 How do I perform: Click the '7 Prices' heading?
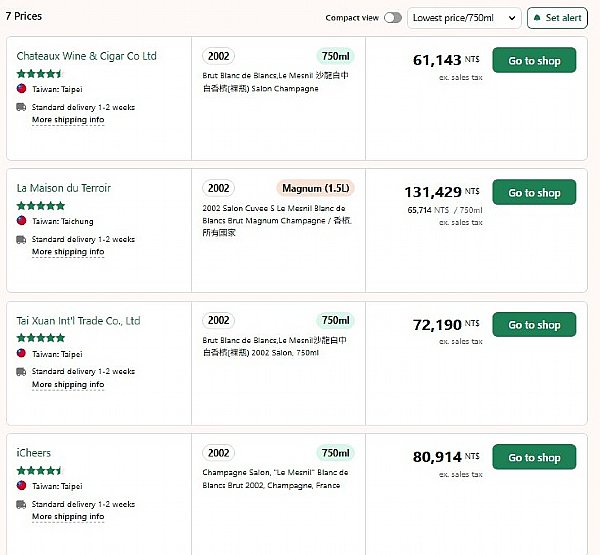pyautogui.click(x=24, y=16)
